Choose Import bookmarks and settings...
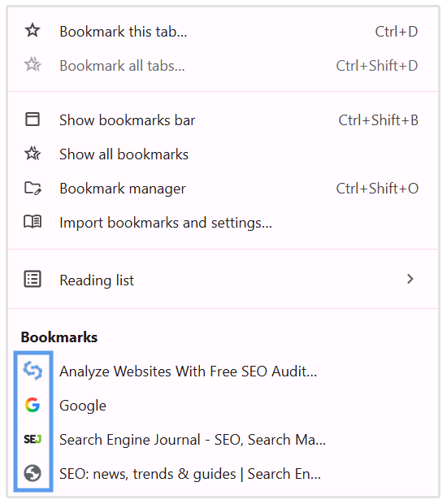Screen dimensions: 447x504 (x=223, y=222)
